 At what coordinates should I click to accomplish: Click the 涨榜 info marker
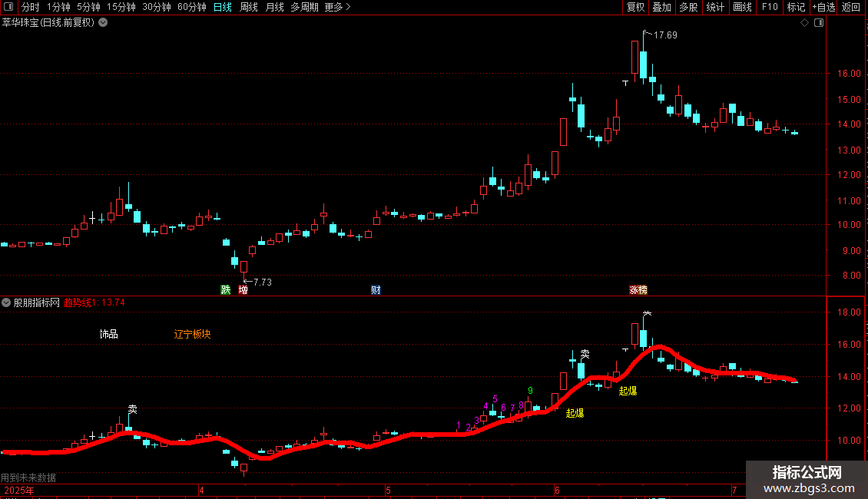[638, 290]
